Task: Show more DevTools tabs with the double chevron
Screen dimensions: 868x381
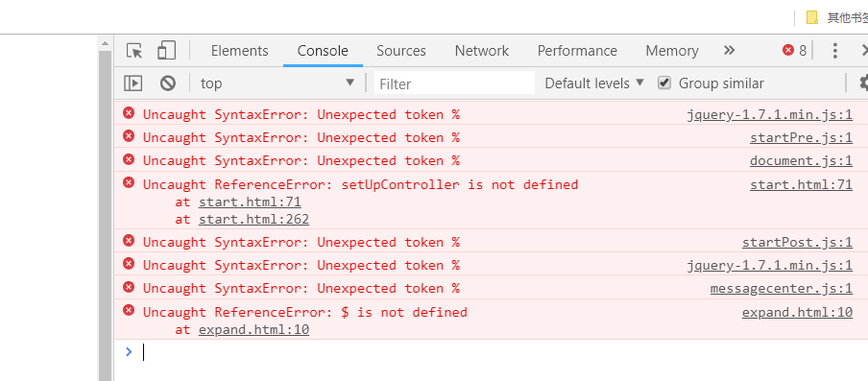Action: click(x=729, y=50)
